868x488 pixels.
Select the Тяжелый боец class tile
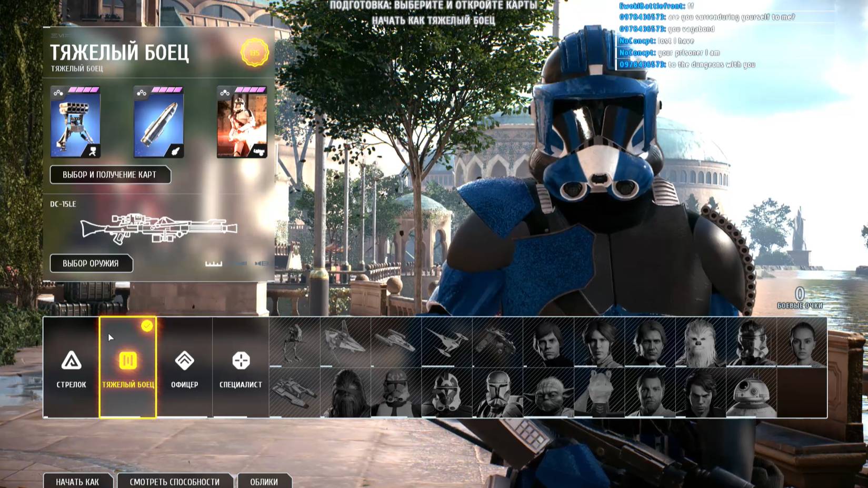128,367
